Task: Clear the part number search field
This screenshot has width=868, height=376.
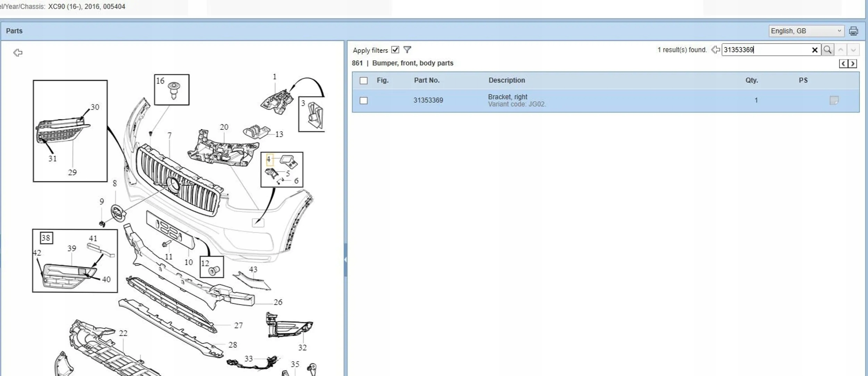Action: click(815, 50)
